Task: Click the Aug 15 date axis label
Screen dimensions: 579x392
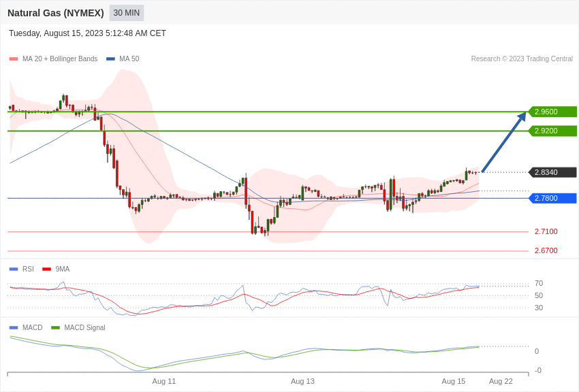Action: pos(454,381)
